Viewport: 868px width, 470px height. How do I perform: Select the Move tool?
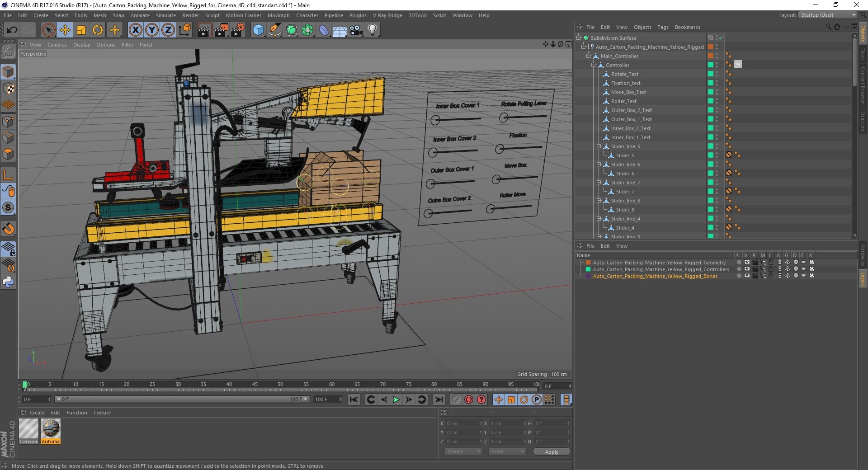coord(65,30)
